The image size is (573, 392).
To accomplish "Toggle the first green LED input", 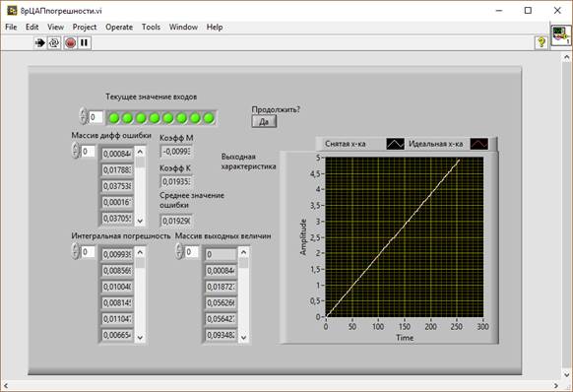I will tap(114, 118).
